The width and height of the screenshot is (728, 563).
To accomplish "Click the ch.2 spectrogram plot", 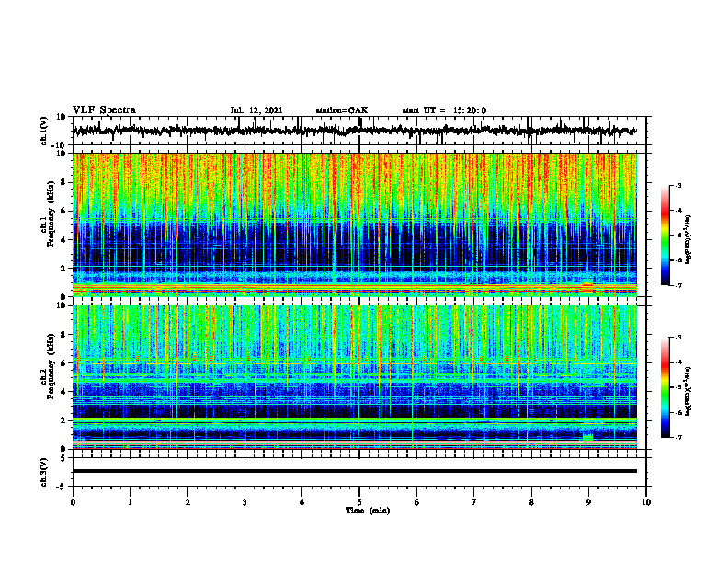I will [355, 377].
